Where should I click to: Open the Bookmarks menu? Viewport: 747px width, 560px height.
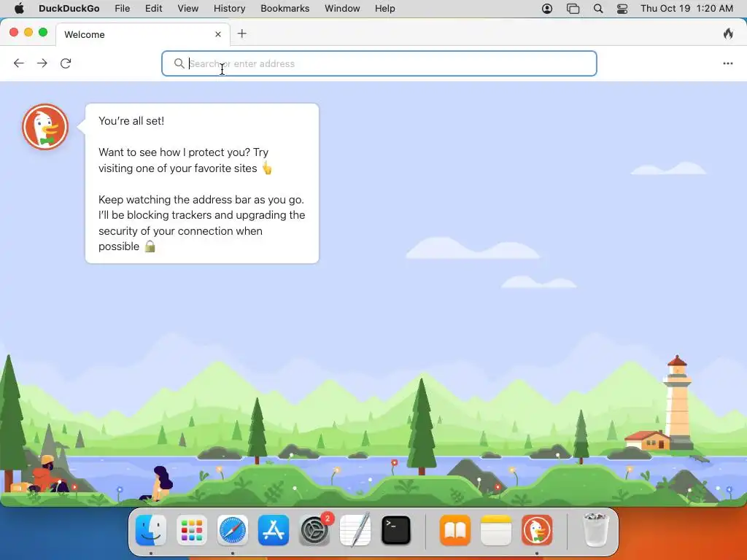pos(285,9)
